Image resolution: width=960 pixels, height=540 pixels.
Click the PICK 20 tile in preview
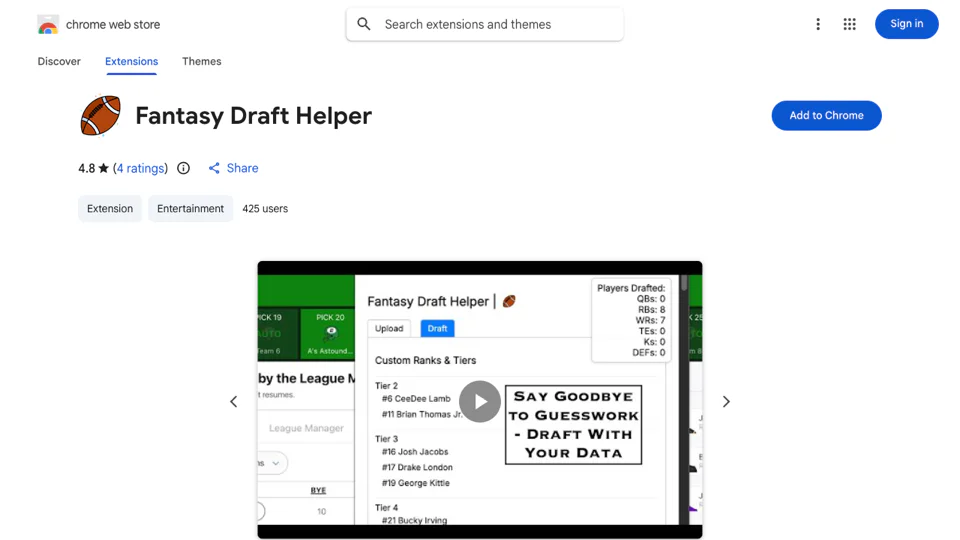330,334
